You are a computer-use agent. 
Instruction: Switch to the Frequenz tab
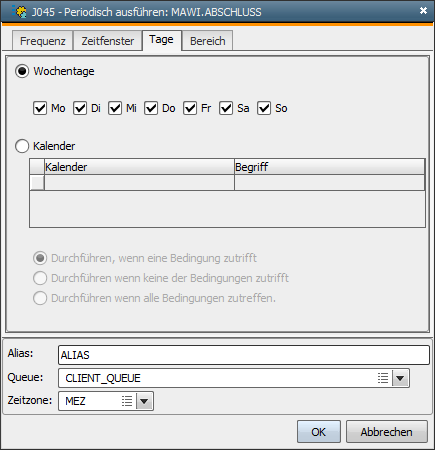coord(43,41)
